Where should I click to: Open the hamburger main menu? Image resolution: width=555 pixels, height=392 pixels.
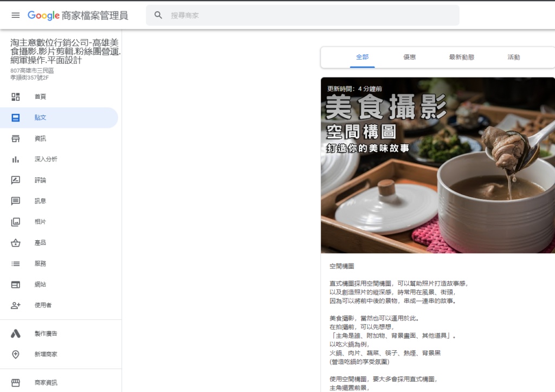pos(16,15)
